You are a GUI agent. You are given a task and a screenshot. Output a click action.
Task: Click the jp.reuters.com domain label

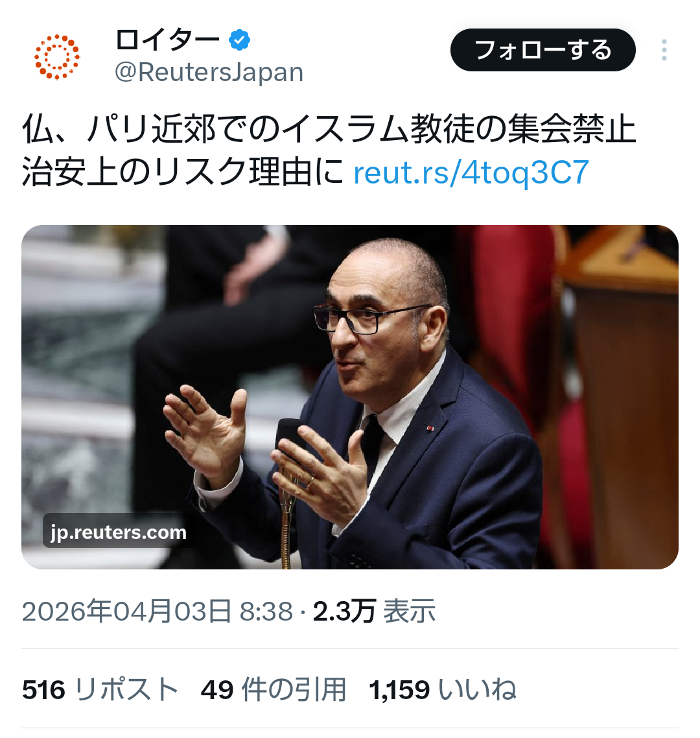click(119, 532)
